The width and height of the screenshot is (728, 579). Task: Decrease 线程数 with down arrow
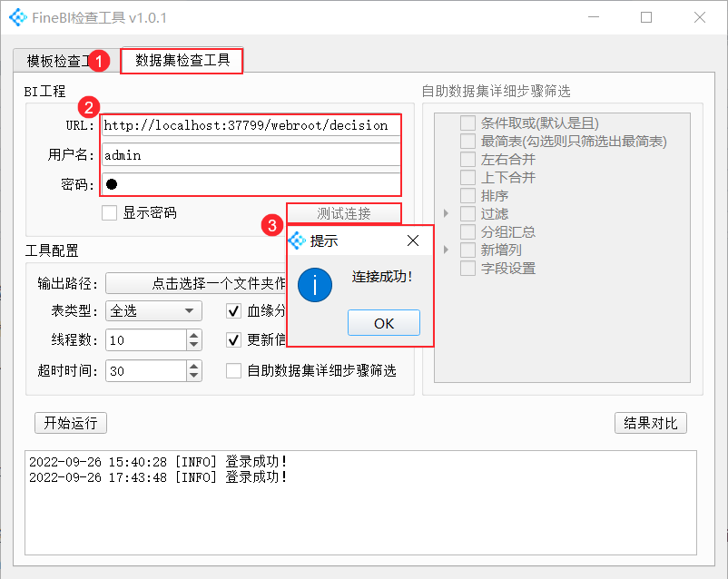(194, 346)
